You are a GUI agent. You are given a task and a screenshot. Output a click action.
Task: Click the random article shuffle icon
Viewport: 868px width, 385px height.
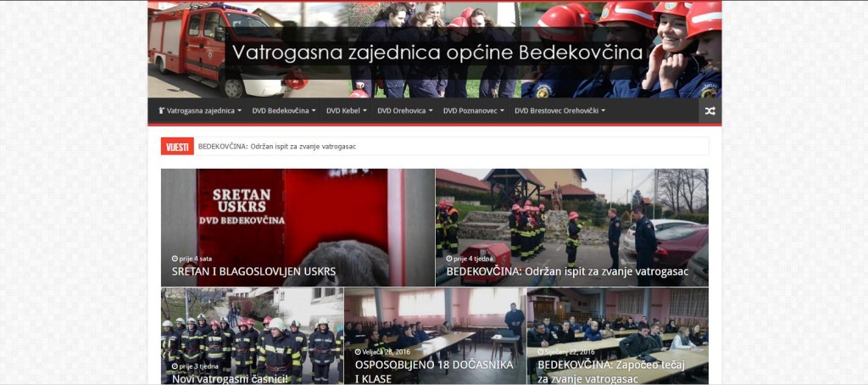709,111
